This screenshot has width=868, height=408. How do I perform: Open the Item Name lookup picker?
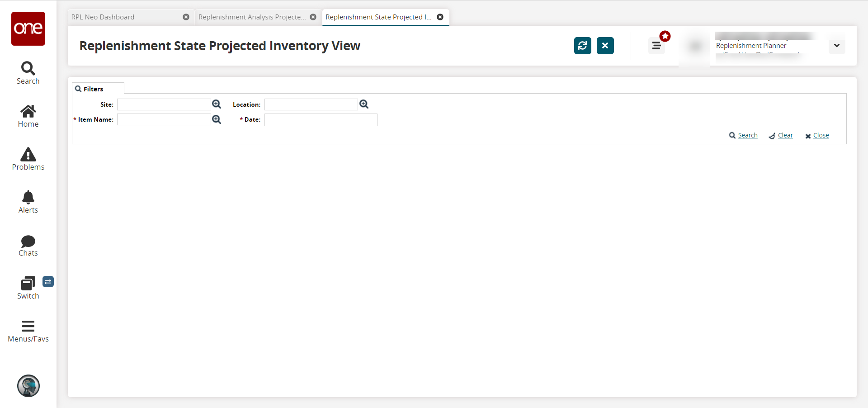pos(217,119)
